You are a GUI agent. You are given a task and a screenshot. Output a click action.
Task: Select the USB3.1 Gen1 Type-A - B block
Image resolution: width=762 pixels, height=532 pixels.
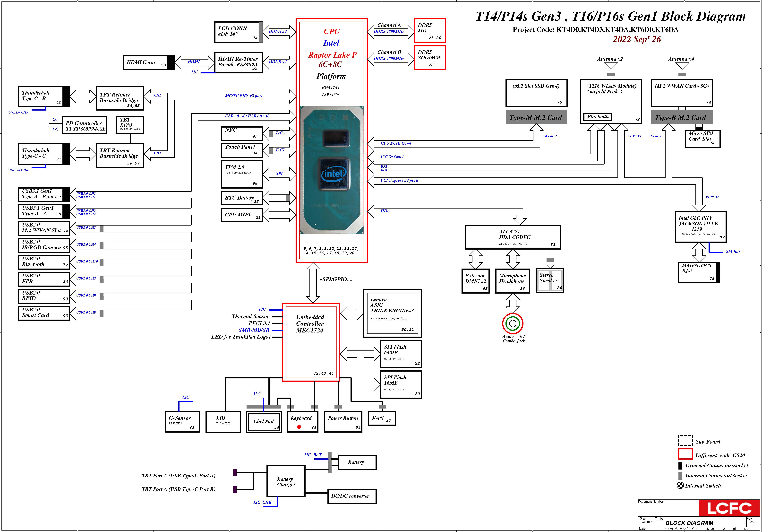pos(44,195)
